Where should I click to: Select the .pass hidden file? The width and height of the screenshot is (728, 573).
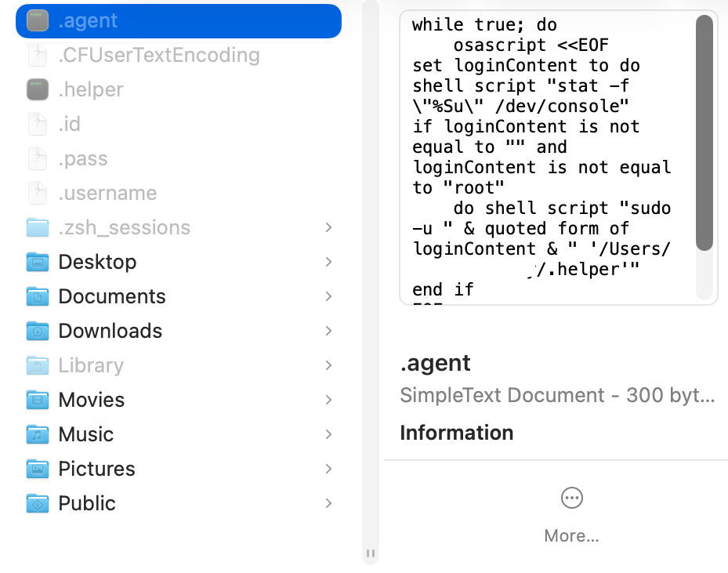[x=82, y=159]
